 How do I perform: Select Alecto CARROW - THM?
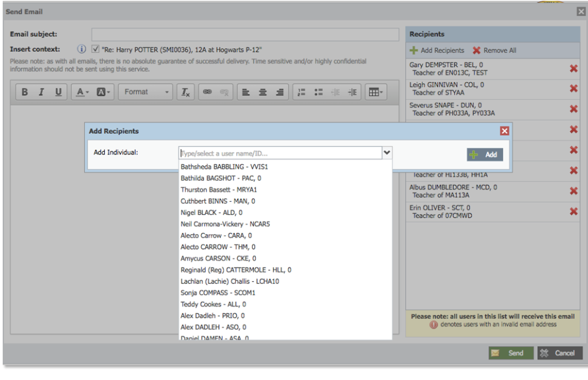coord(285,247)
